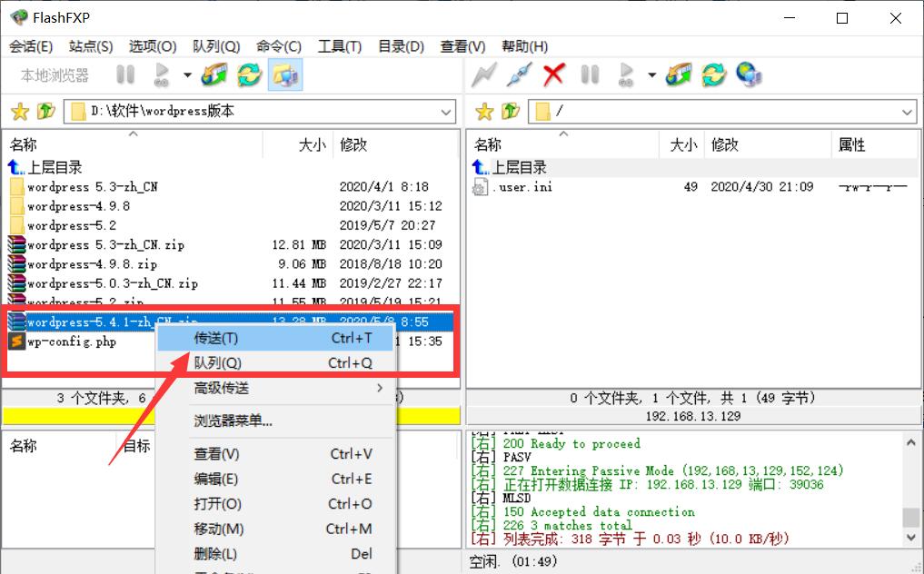The height and width of the screenshot is (574, 924).
Task: Click the right pane queue play icon
Action: tap(625, 74)
